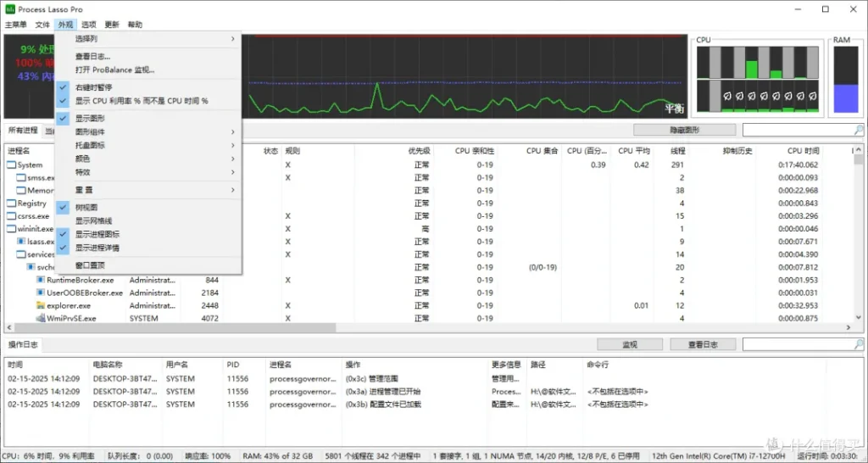The width and height of the screenshot is (868, 463).
Task: Click the Process Lasso Pro title bar icon
Action: pos(10,9)
